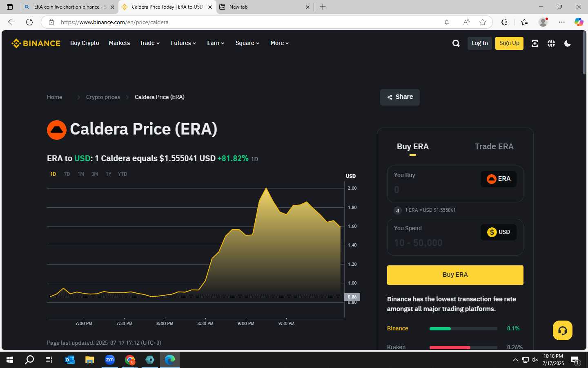Click the browser address bar URL
The height and width of the screenshot is (368, 588).
coord(115,22)
